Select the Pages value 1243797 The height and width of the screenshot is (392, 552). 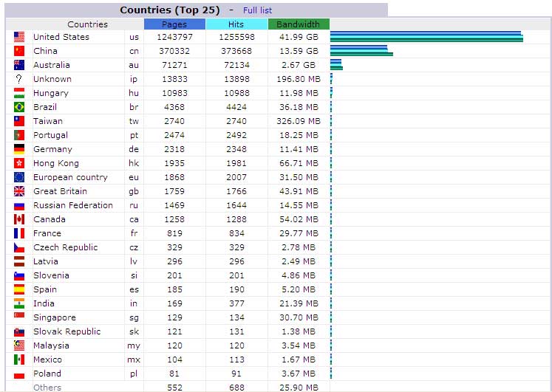pyautogui.click(x=174, y=37)
